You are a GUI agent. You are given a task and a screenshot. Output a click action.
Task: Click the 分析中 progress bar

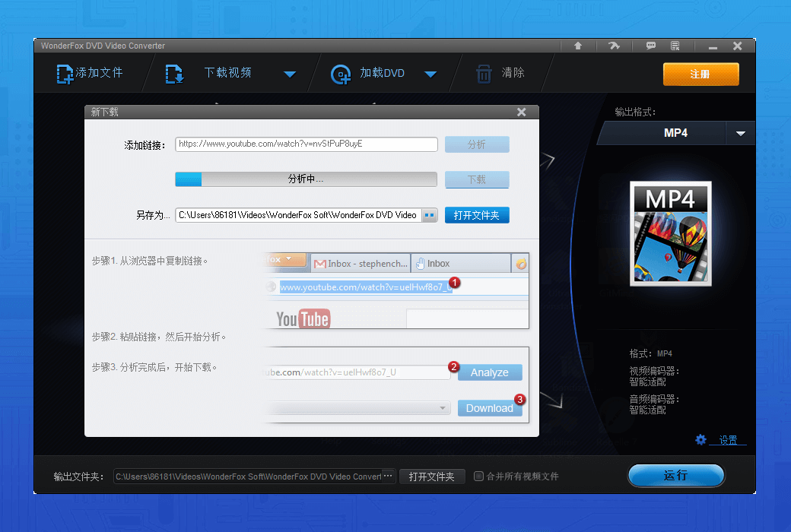(307, 179)
